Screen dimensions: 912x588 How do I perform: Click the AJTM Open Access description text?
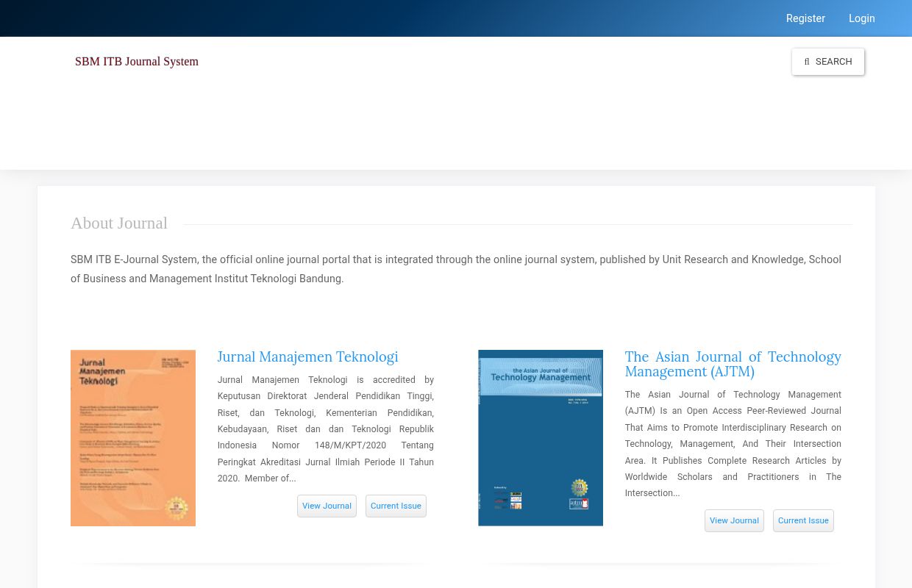pyautogui.click(x=733, y=444)
